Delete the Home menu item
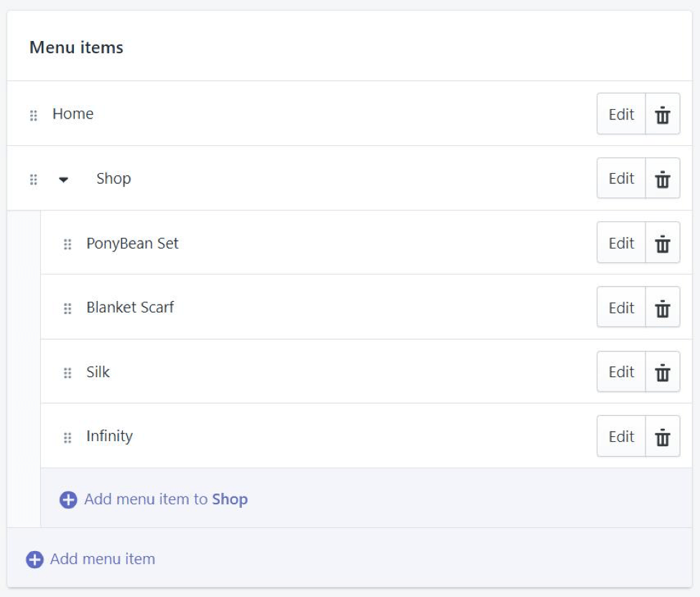Image resolution: width=700 pixels, height=597 pixels. (663, 114)
